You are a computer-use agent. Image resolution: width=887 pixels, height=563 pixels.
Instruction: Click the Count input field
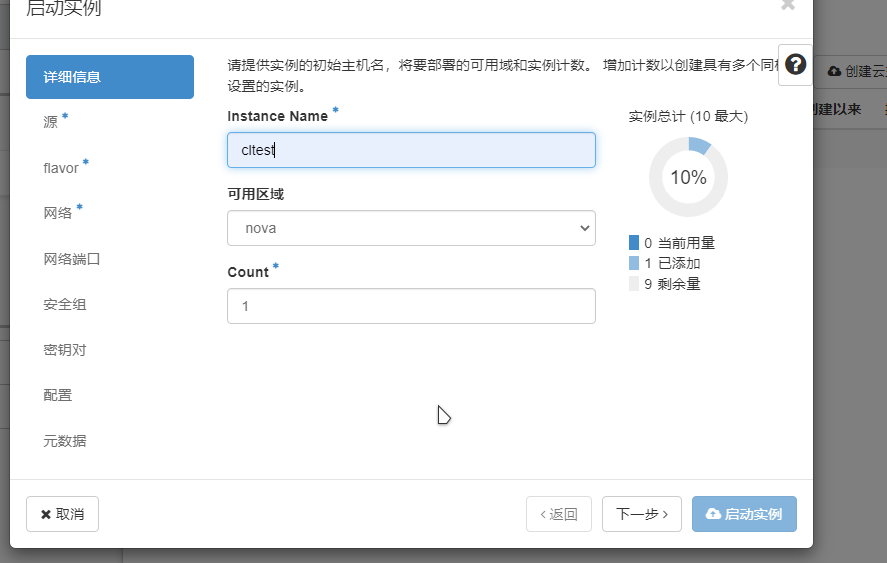[411, 306]
